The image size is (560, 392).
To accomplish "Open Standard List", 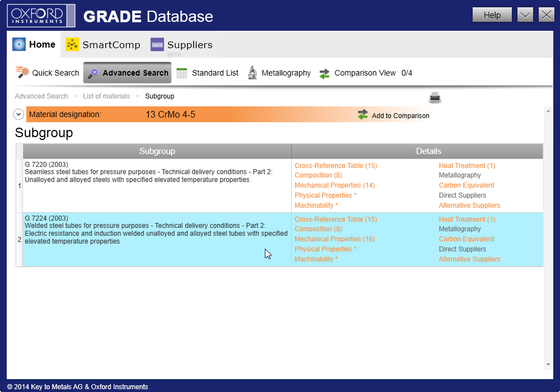I will pyautogui.click(x=208, y=73).
